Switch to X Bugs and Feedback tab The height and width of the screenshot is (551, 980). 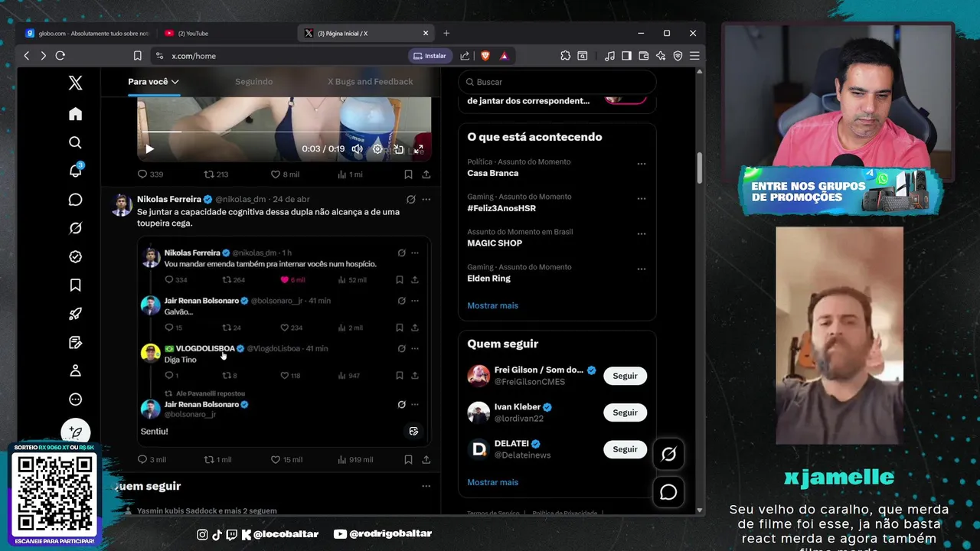[x=370, y=82]
